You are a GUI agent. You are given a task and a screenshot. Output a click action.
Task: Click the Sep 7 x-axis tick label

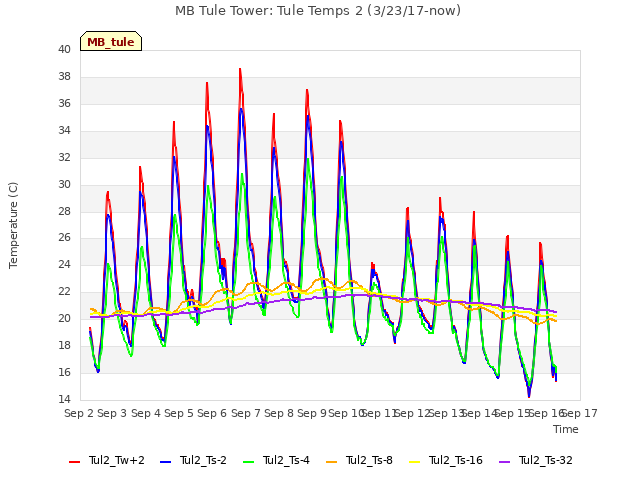tap(246, 413)
